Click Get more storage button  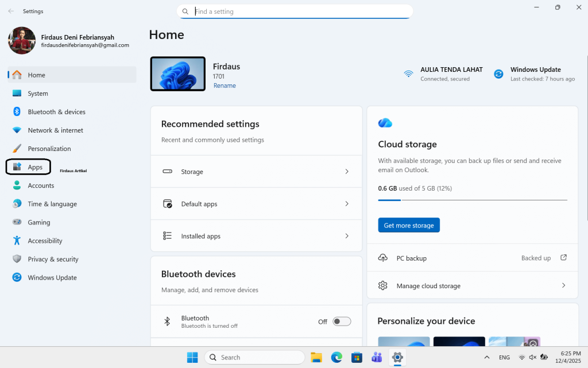coord(409,225)
